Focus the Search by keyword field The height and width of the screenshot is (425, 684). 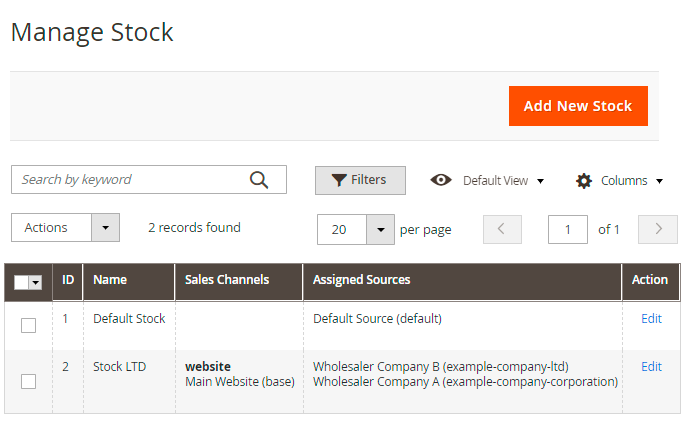tap(130, 180)
